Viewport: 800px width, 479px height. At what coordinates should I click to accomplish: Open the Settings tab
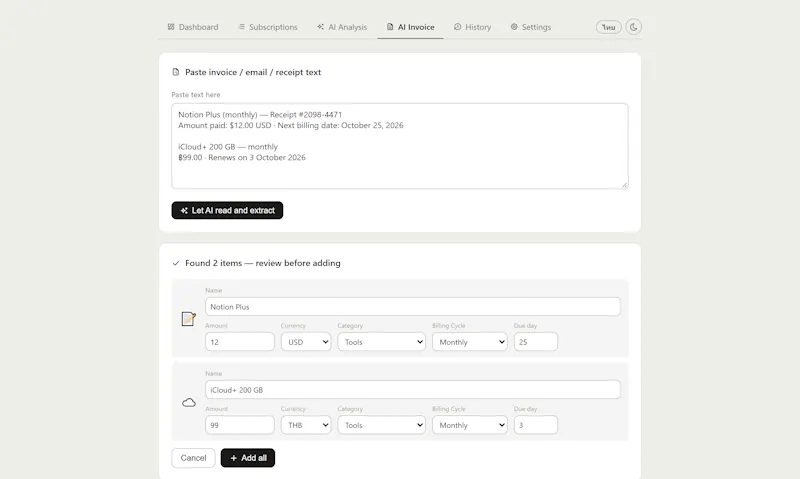[531, 27]
